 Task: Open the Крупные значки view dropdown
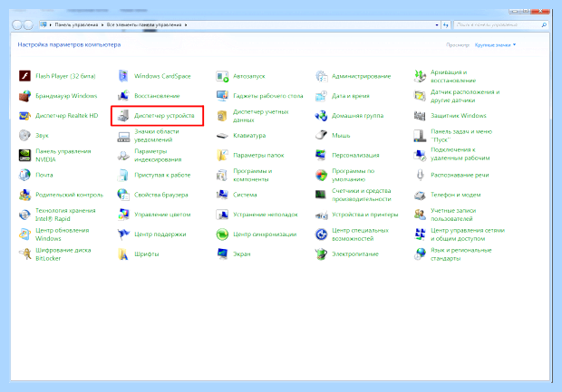(495, 44)
